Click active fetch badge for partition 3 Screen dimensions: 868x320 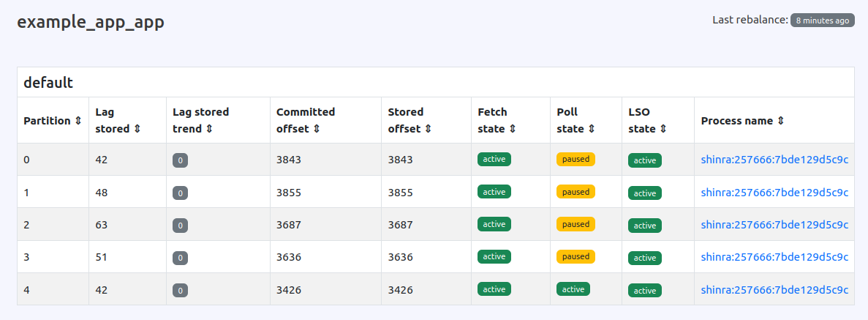tap(494, 257)
